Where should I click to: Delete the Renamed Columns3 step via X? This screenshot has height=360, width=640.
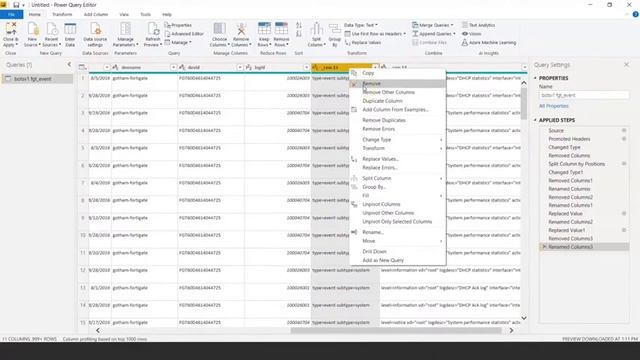tap(544, 247)
